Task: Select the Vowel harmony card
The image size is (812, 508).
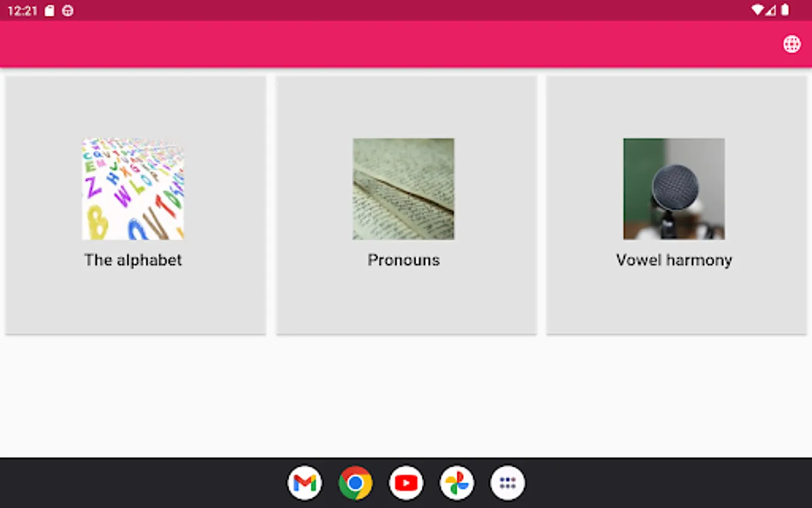Action: (677, 205)
